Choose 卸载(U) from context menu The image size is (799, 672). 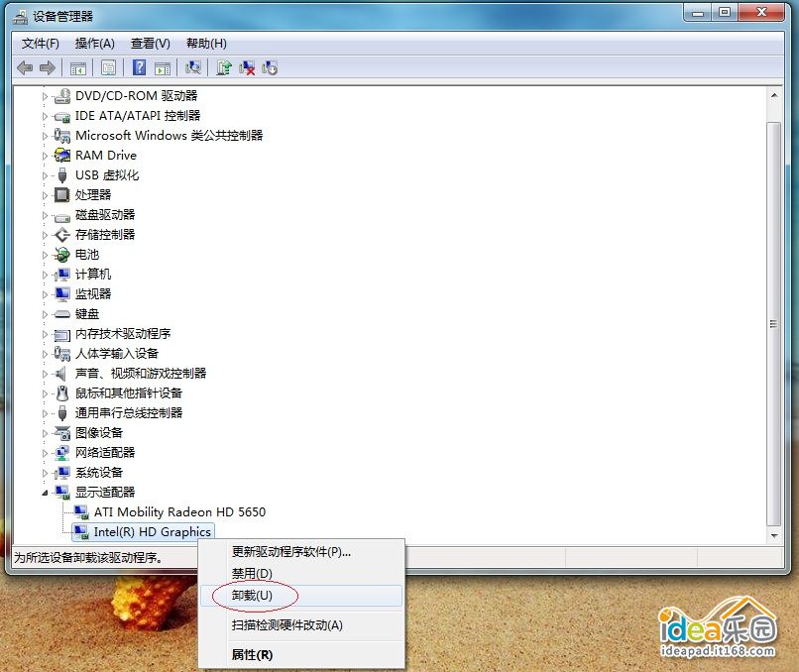click(x=301, y=595)
